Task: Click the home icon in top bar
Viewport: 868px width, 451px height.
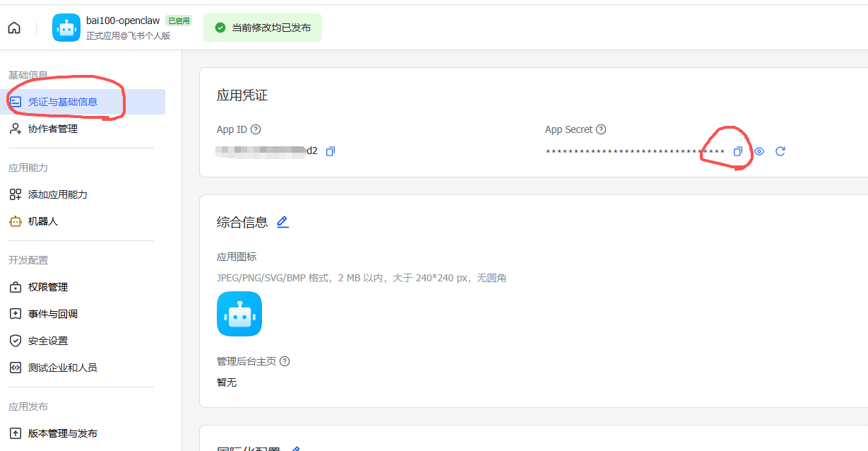Action: coord(14,28)
